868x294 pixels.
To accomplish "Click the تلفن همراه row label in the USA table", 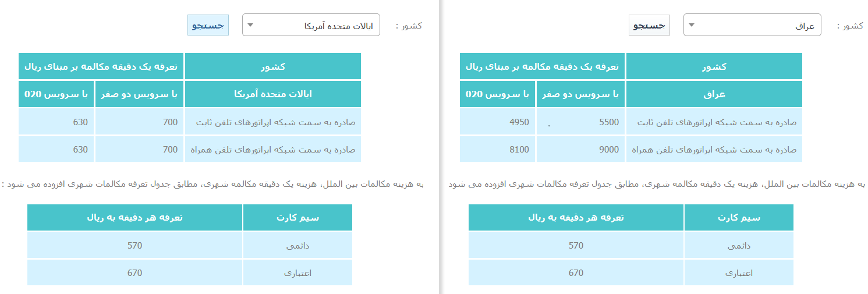I will pyautogui.click(x=272, y=150).
